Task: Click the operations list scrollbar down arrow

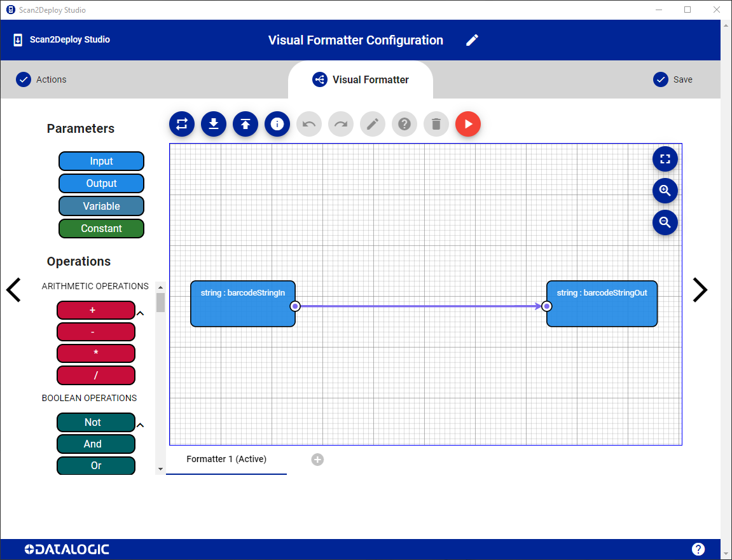Action: click(x=160, y=469)
